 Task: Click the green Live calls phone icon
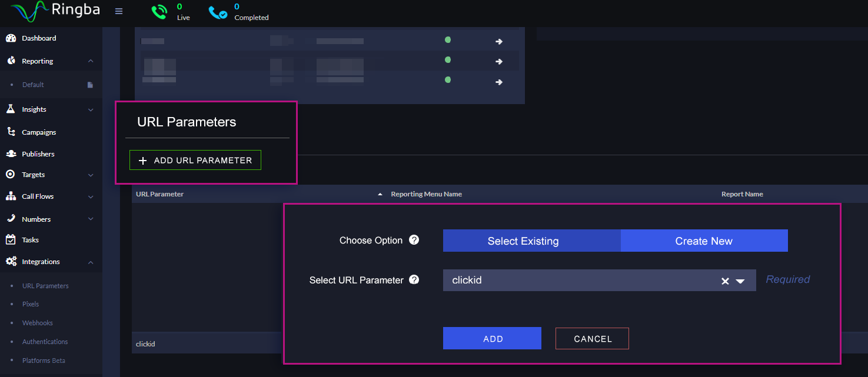click(159, 12)
